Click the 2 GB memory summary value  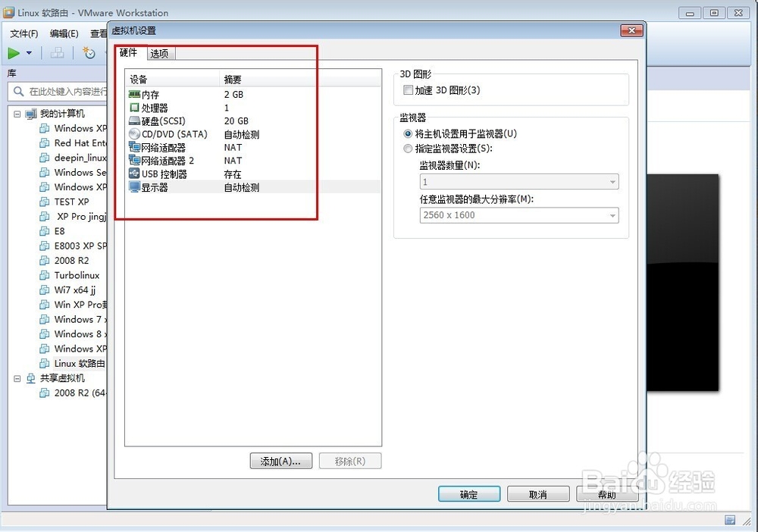pyautogui.click(x=233, y=94)
